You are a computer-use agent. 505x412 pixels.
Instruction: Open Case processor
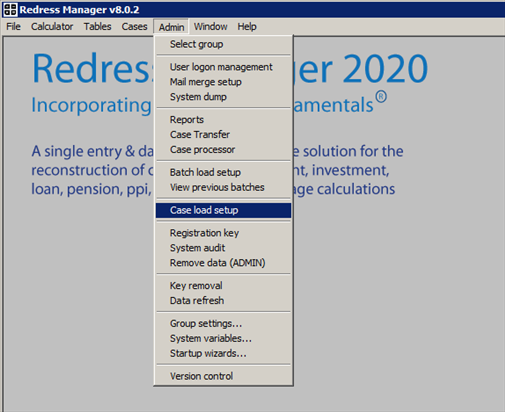[223, 149]
